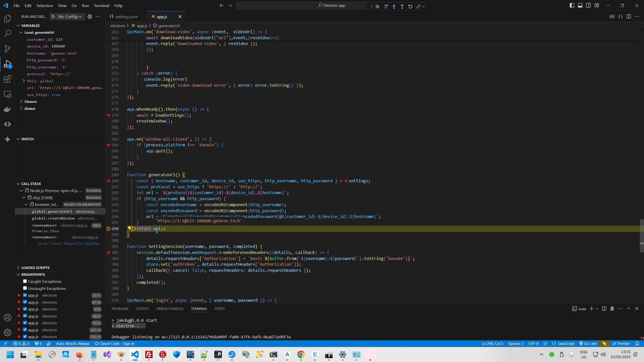Click the Restart debugger icon

[410, 7]
